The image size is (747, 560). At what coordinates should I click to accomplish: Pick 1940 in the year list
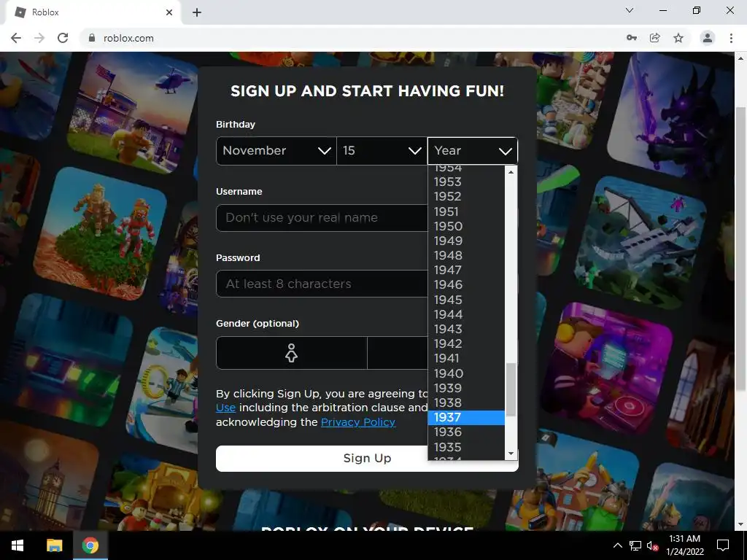pyautogui.click(x=466, y=373)
